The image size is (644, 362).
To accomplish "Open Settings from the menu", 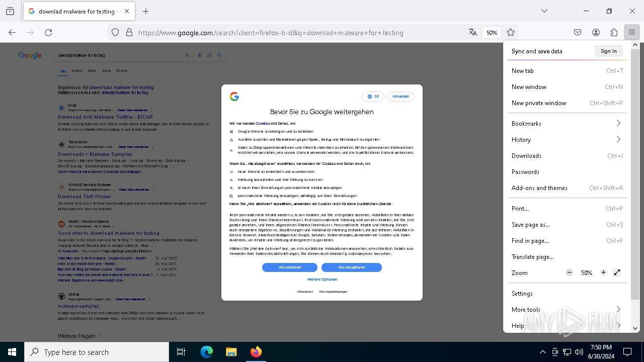I will click(x=567, y=294).
